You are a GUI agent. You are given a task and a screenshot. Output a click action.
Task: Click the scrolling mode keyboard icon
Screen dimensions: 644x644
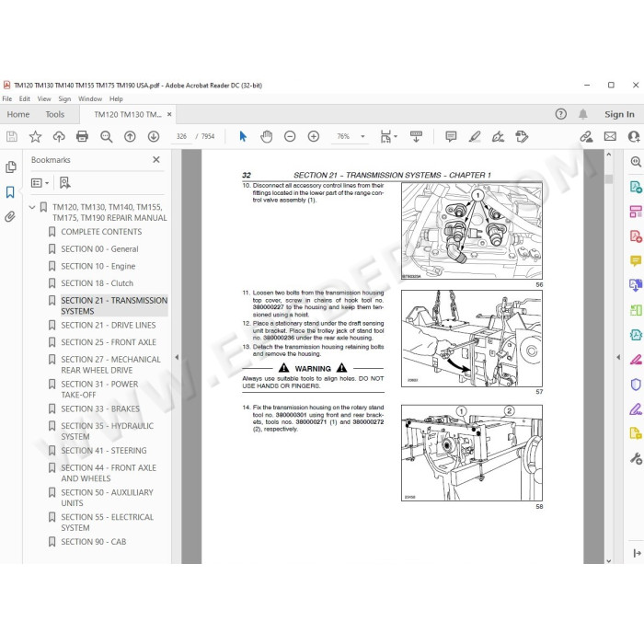coord(416,136)
